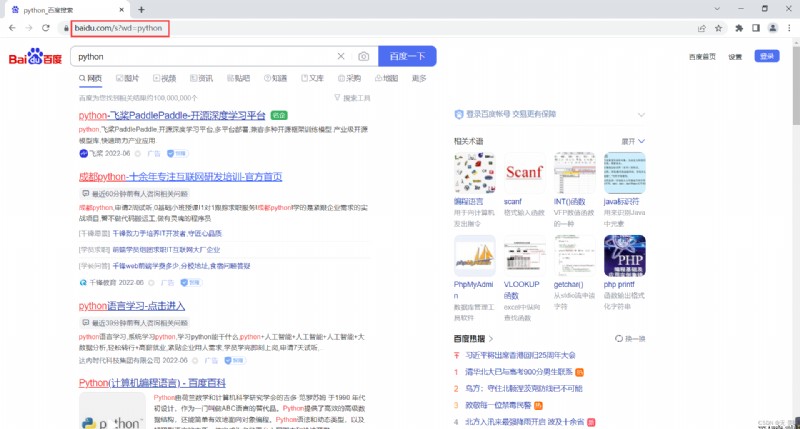Open a new browser tab
Screen dimensions: 800x429
tap(141, 10)
